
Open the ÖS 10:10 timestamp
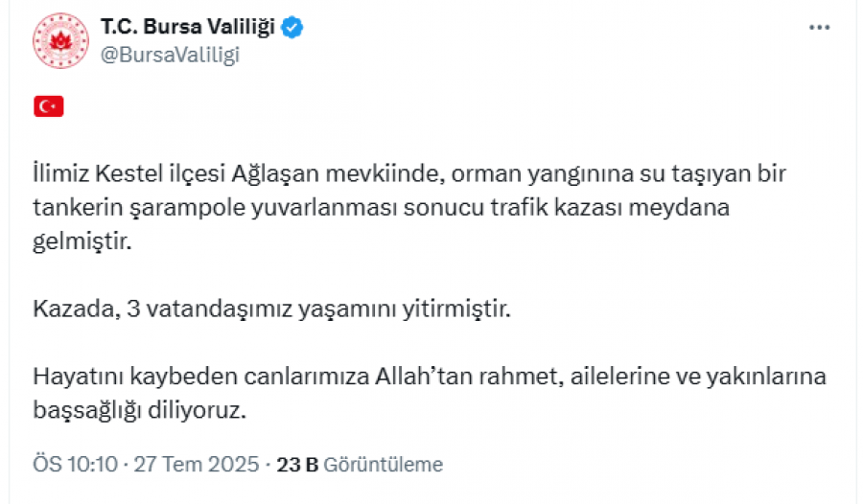click(76, 465)
